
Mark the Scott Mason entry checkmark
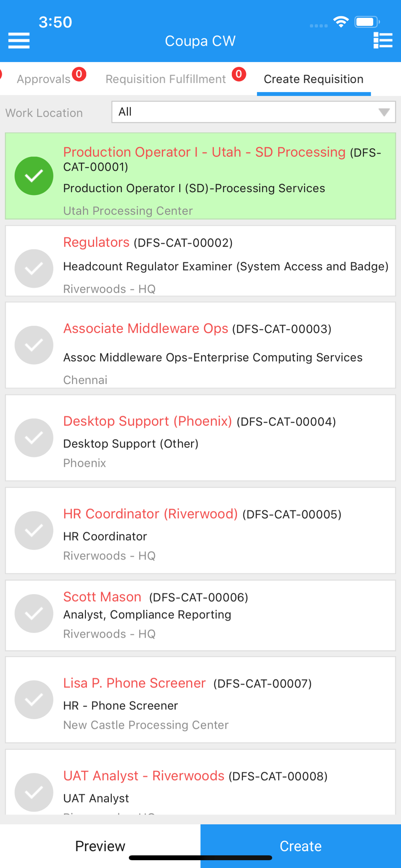34,613
